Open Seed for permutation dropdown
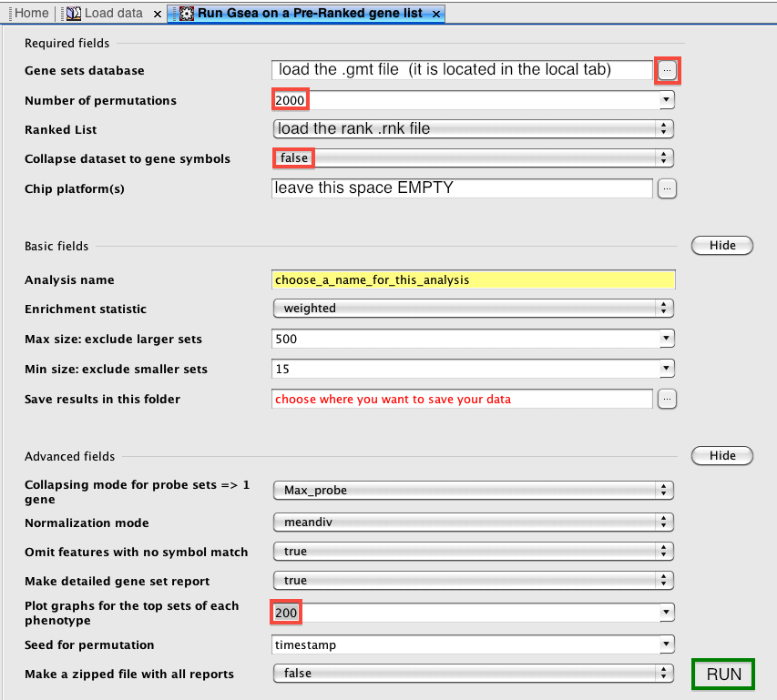This screenshot has height=700, width=777. [x=666, y=645]
